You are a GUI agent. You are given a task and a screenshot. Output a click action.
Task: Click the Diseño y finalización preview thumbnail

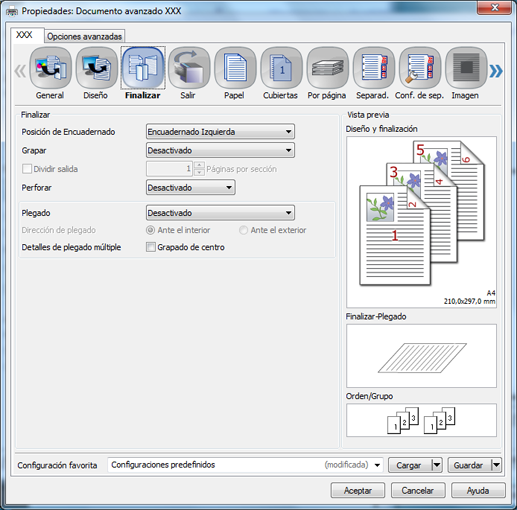[x=421, y=222]
